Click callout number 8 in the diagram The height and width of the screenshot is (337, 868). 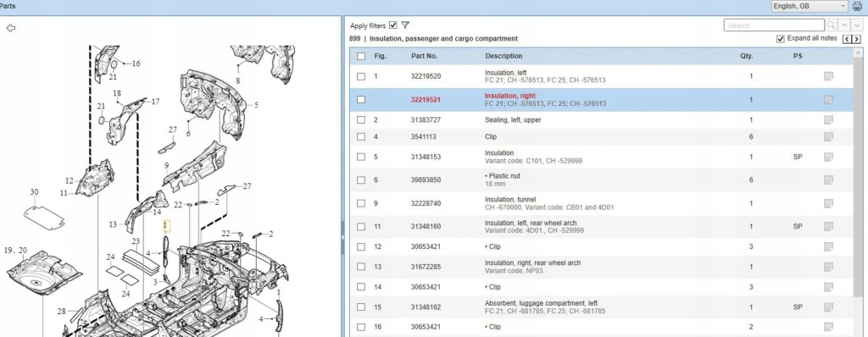click(x=237, y=80)
